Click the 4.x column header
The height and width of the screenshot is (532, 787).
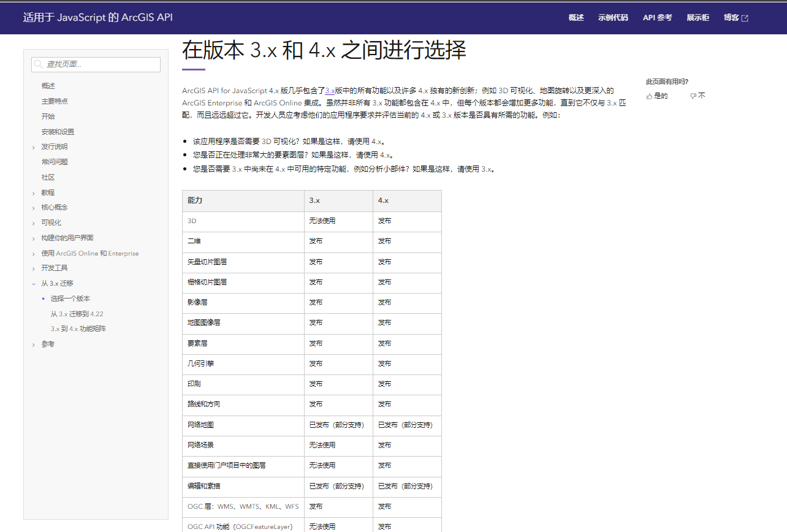383,200
